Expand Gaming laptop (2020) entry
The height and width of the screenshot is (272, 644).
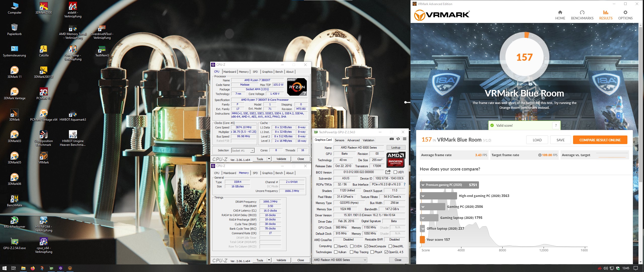(x=423, y=218)
